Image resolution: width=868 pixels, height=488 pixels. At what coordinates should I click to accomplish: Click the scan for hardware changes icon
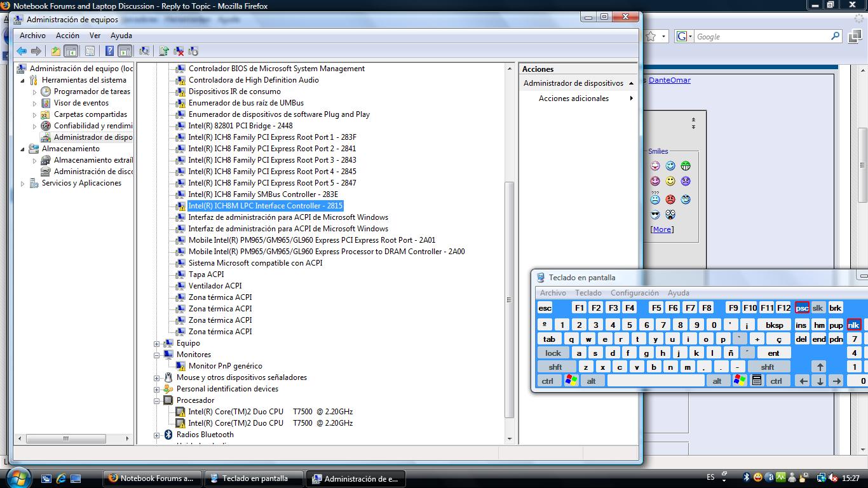(x=144, y=51)
